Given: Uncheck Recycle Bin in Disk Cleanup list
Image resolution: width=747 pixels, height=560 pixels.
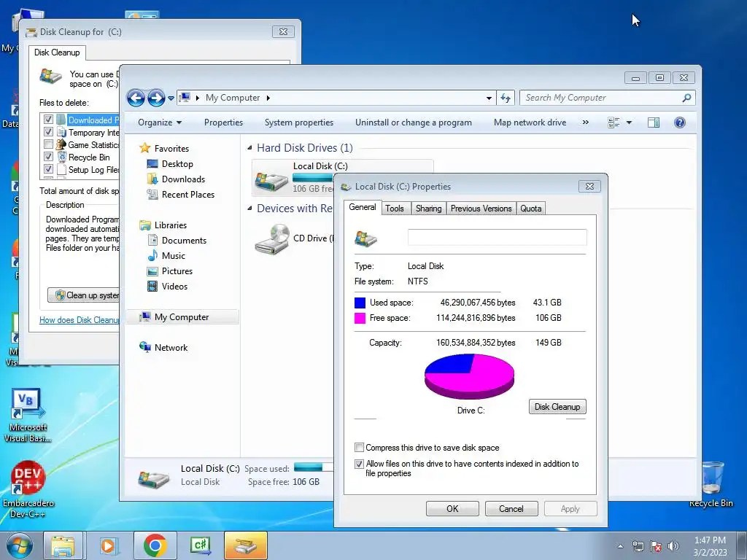Looking at the screenshot, I should (x=48, y=156).
